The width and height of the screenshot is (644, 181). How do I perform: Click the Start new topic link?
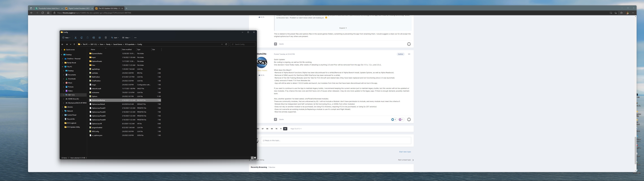coord(405,152)
